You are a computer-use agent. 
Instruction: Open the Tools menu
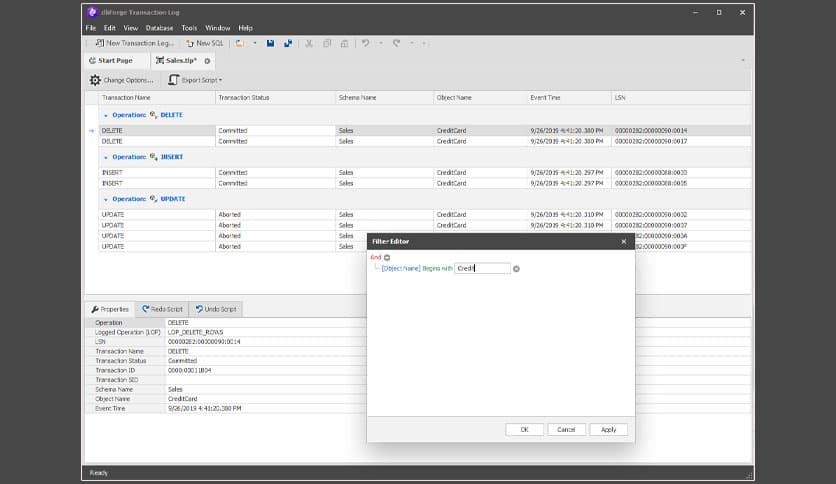click(x=189, y=28)
